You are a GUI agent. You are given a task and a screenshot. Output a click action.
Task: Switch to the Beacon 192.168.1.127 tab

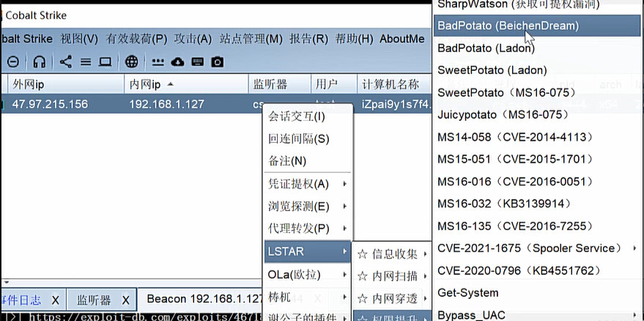(x=204, y=299)
